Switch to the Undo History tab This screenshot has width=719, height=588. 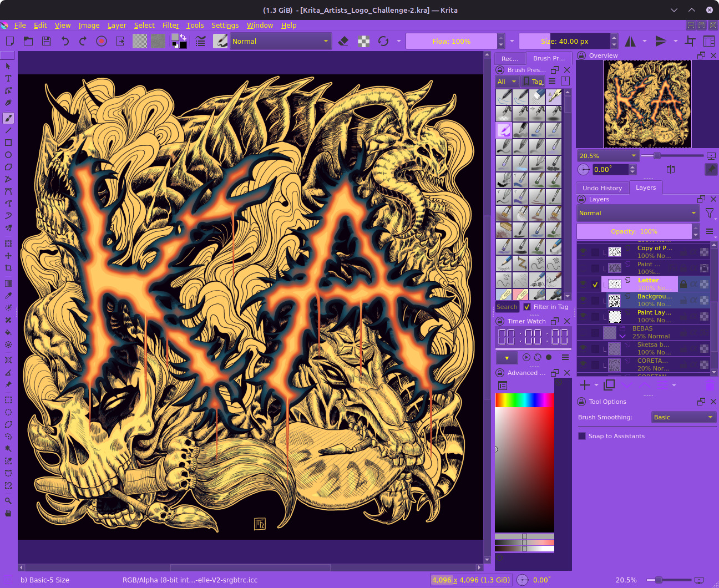(602, 188)
